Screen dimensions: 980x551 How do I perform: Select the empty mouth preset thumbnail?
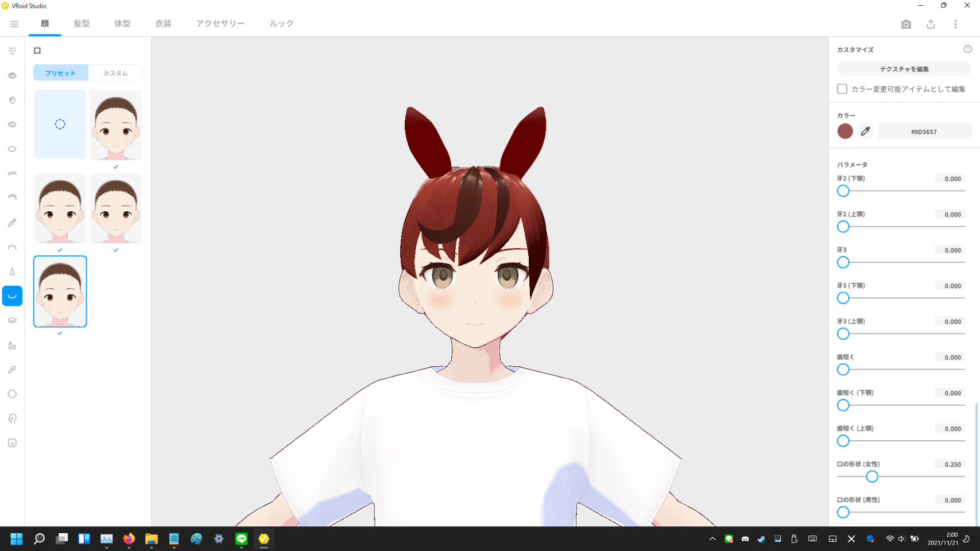[x=60, y=124]
